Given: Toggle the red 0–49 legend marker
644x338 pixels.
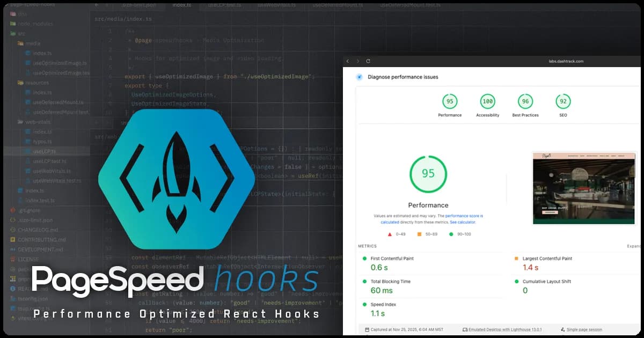Looking at the screenshot, I should 390,234.
